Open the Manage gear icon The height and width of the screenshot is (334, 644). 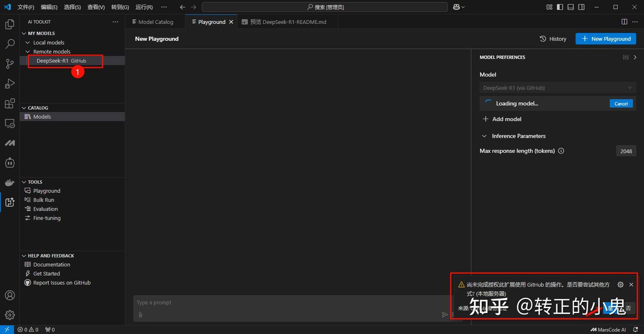tap(9, 315)
